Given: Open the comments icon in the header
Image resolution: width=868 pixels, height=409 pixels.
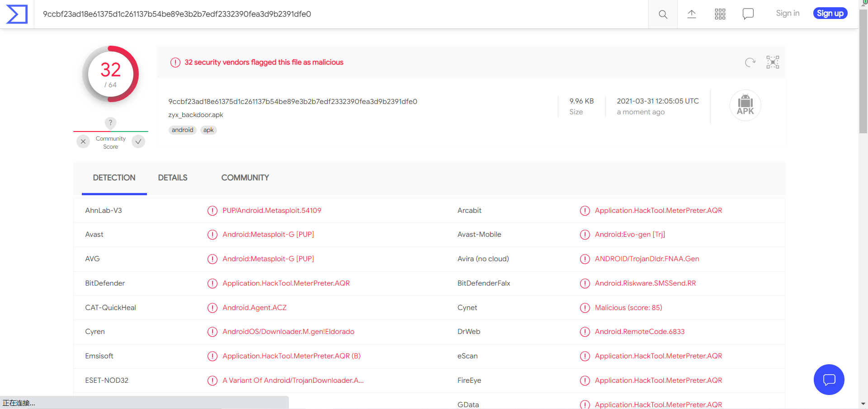Looking at the screenshot, I should click(x=748, y=14).
